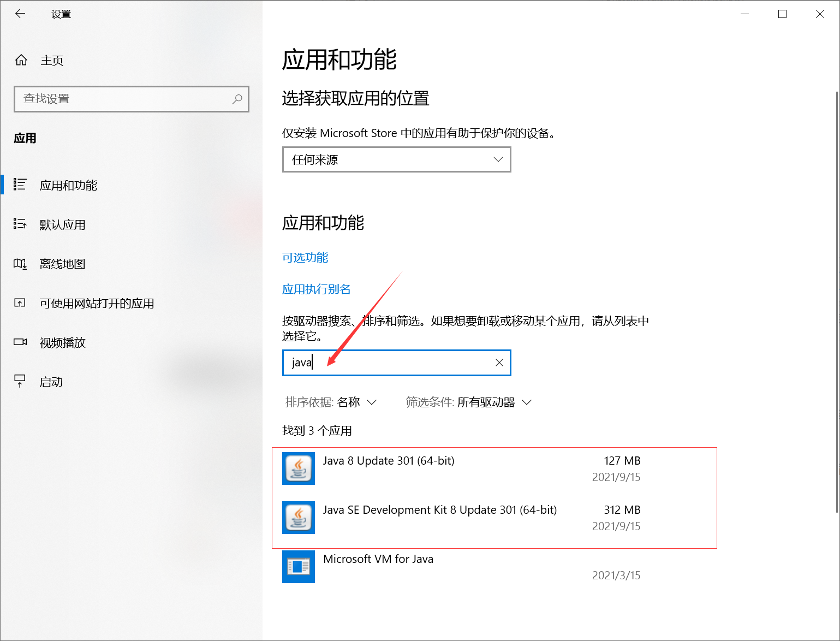Click the 找到 3 个应用 result count
The height and width of the screenshot is (641, 840).
(317, 431)
